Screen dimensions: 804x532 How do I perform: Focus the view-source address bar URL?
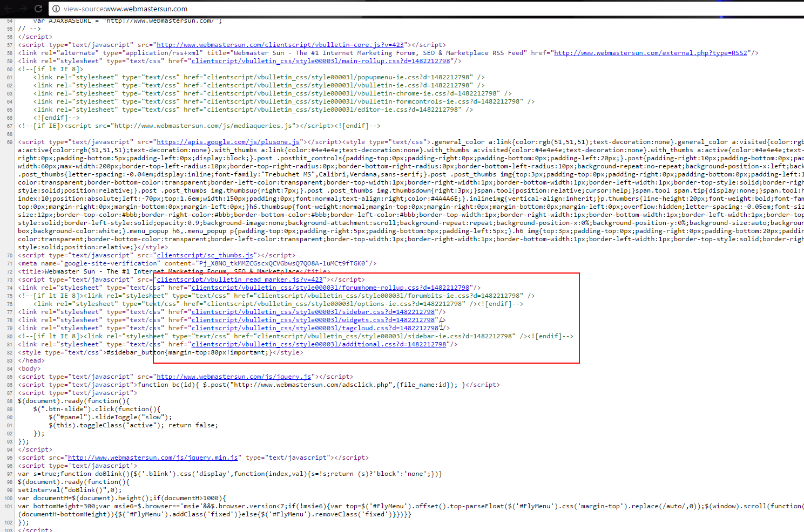coord(125,9)
